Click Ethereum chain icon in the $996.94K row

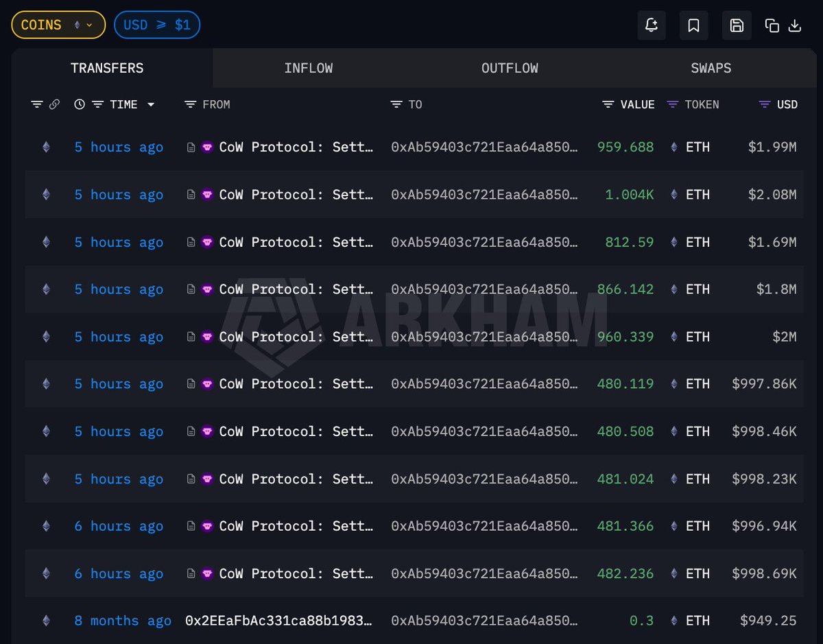click(x=46, y=526)
